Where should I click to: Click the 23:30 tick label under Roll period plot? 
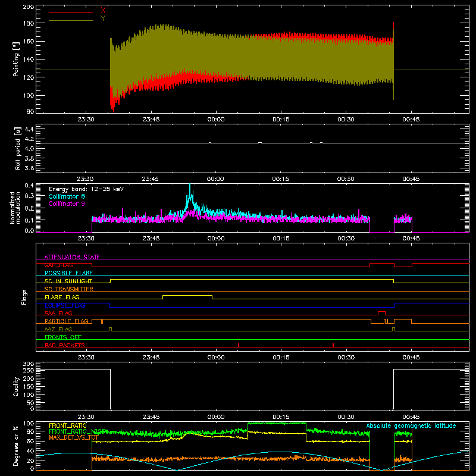pyautogui.click(x=85, y=179)
